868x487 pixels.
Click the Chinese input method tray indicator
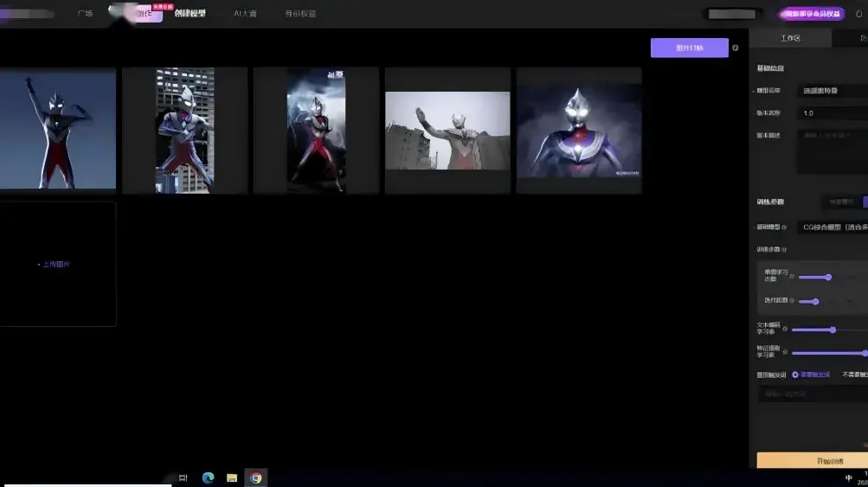coord(849,478)
